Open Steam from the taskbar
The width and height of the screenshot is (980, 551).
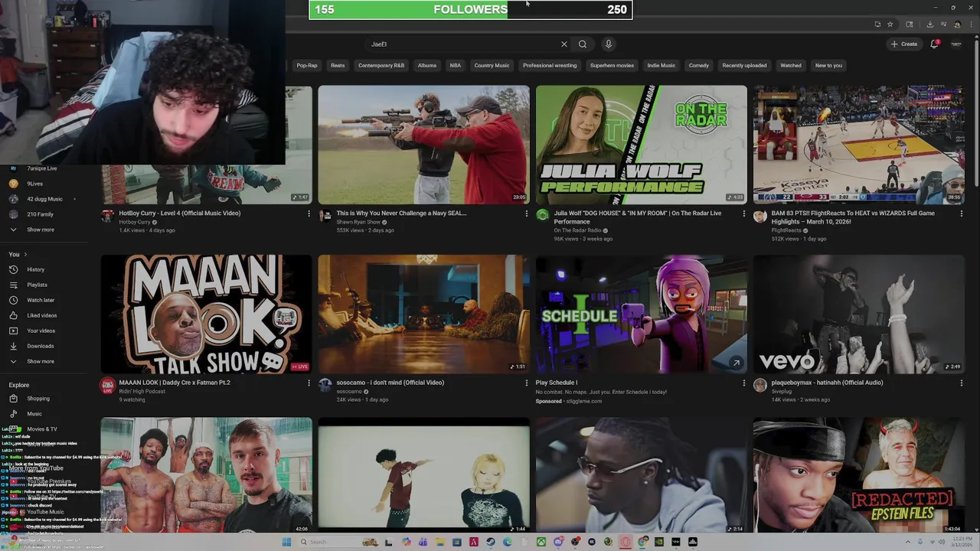491,542
